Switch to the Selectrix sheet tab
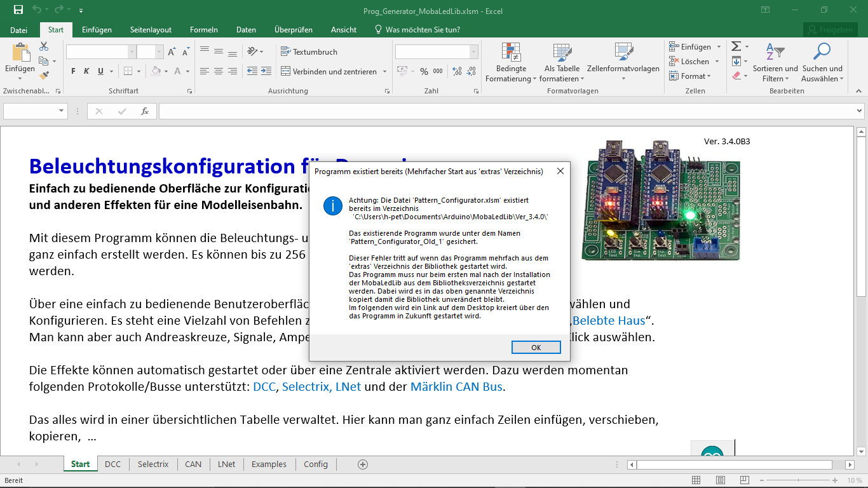This screenshot has width=868, height=488. pyautogui.click(x=153, y=464)
